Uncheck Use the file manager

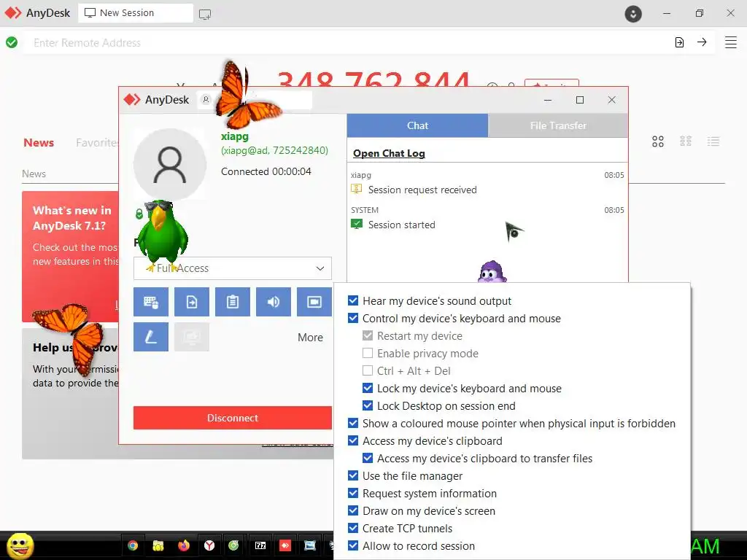(353, 476)
